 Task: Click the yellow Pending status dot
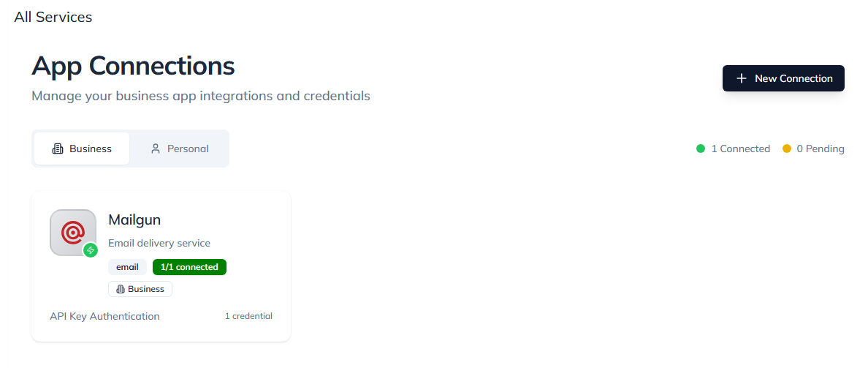787,149
